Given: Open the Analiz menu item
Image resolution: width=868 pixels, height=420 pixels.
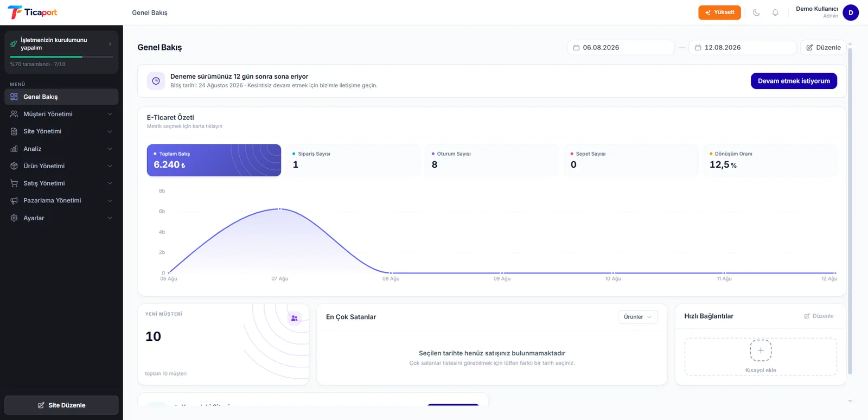Looking at the screenshot, I should click(61, 149).
